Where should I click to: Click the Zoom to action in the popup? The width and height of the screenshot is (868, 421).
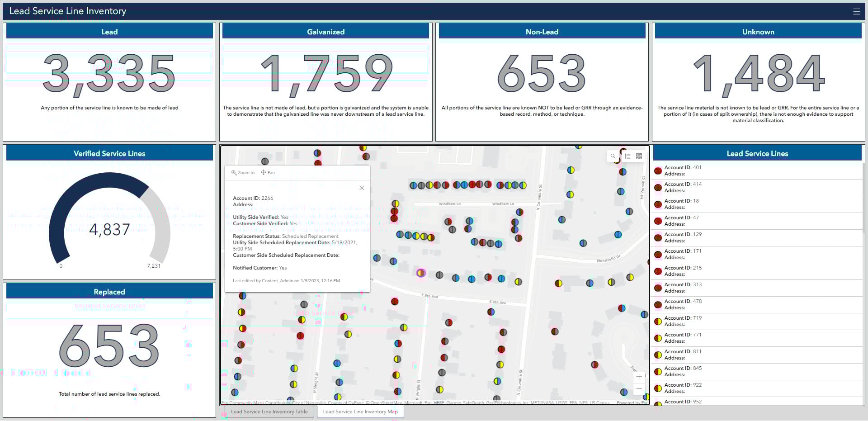pos(242,172)
